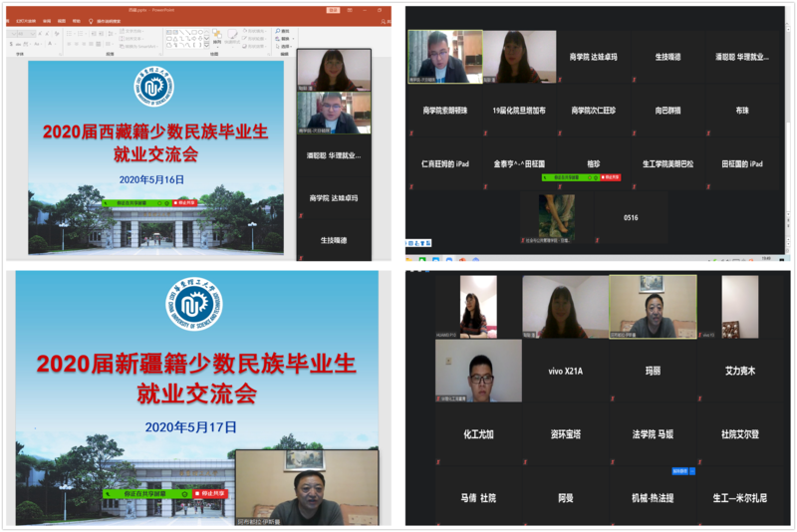Open the Help tab in the ribbon
Screen dimensions: 797x532
pyautogui.click(x=77, y=19)
